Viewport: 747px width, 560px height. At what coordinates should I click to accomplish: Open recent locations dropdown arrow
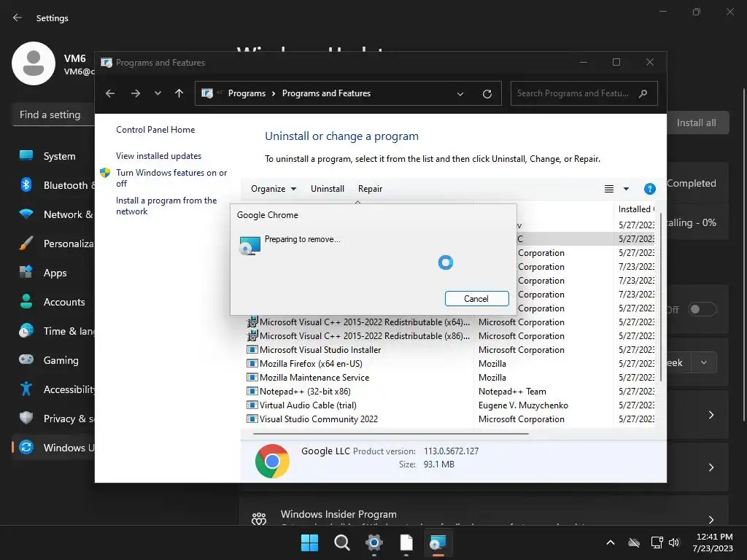coord(158,93)
